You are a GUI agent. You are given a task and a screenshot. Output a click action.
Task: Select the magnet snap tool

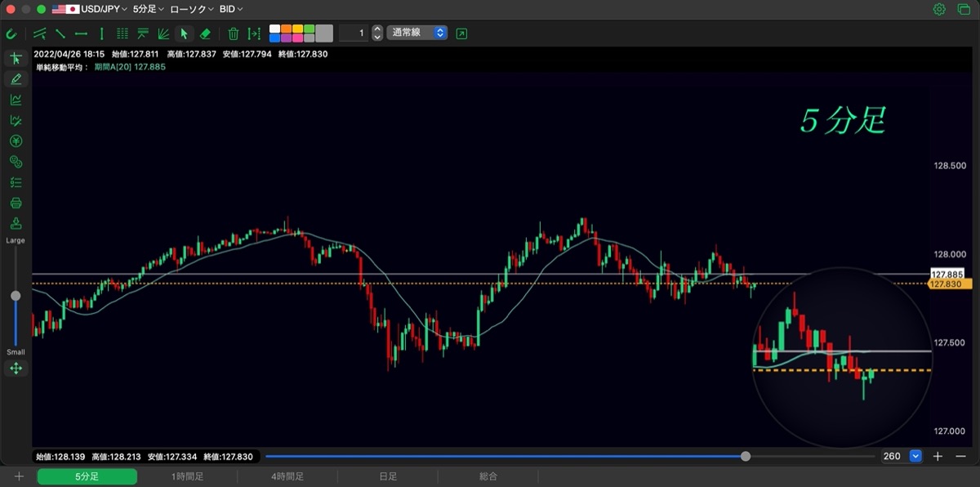(11, 34)
